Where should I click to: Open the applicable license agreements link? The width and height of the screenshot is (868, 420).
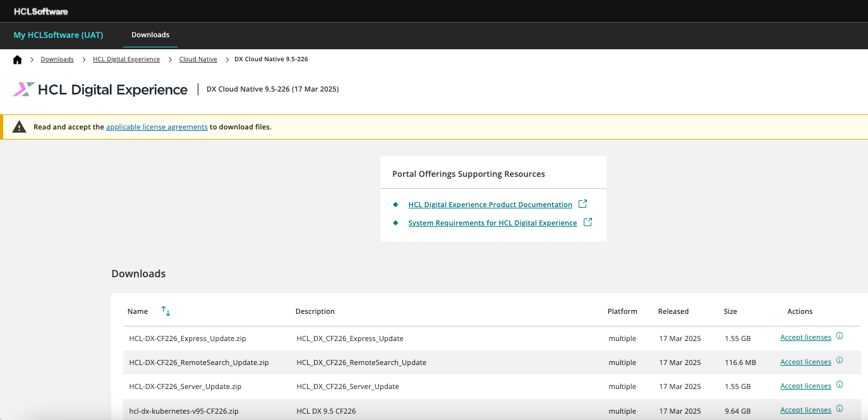pos(157,127)
